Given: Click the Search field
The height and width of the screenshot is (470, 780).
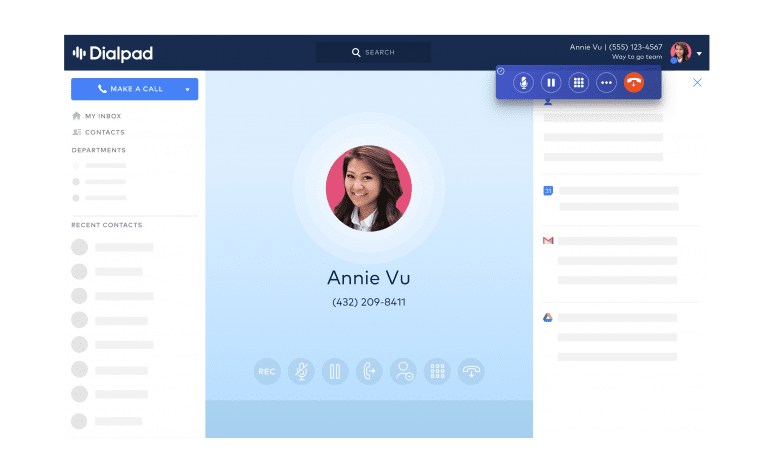Looking at the screenshot, I should (x=373, y=52).
